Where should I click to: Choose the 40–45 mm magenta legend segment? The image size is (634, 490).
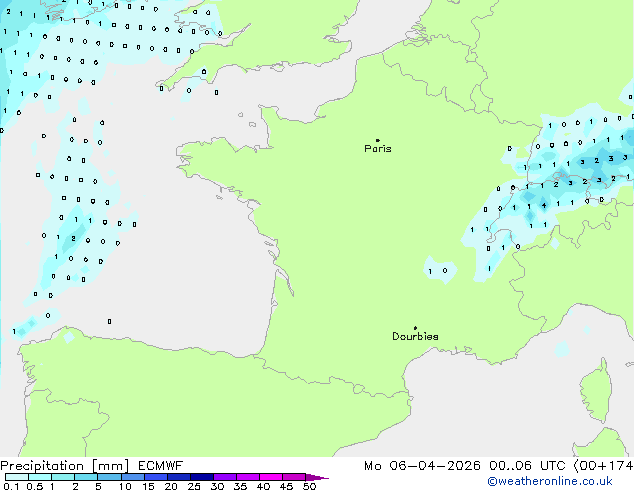pyautogui.click(x=271, y=477)
